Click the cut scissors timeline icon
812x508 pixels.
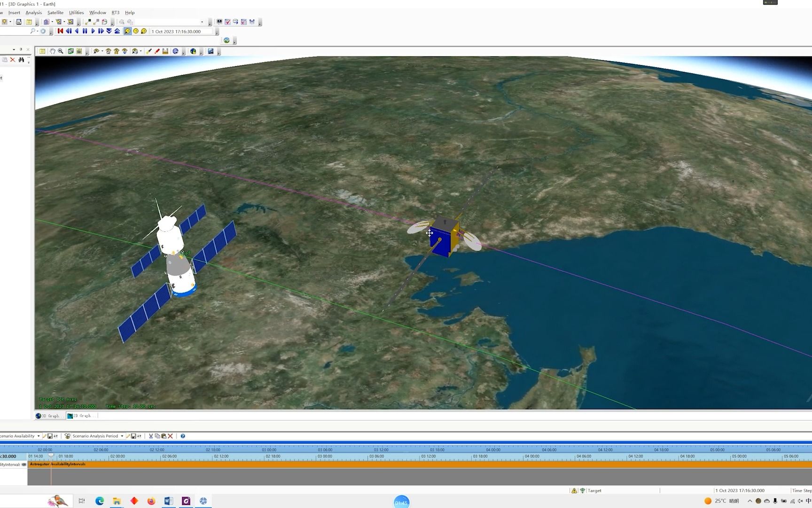[x=151, y=436]
